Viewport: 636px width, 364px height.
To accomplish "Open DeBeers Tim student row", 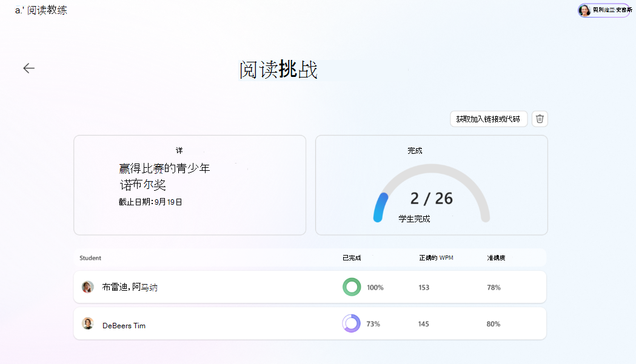I will [x=310, y=323].
